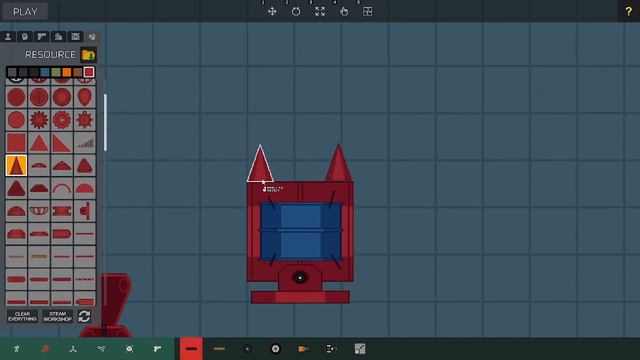The width and height of the screenshot is (640, 360).
Task: Open the buildings category tab
Action: click(58, 37)
